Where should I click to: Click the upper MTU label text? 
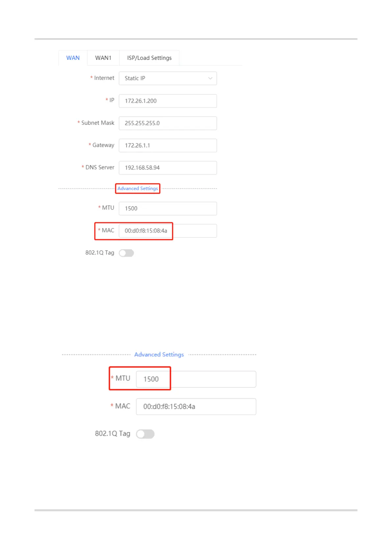click(108, 208)
